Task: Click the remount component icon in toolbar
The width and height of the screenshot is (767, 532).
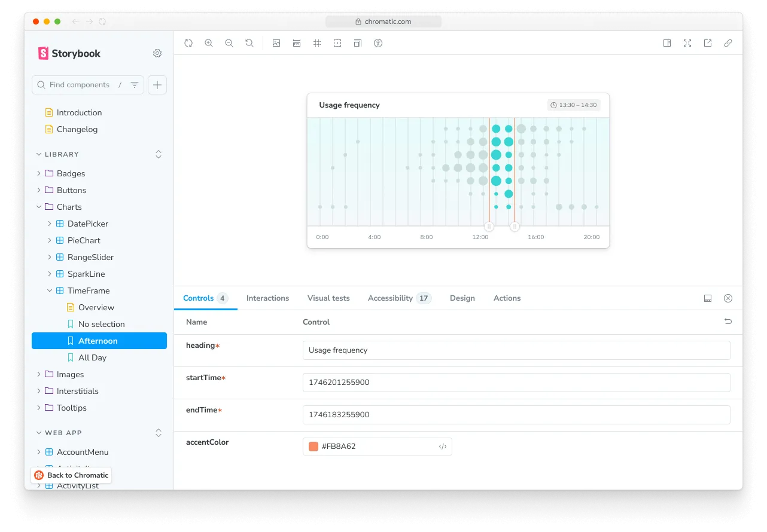Action: tap(188, 43)
